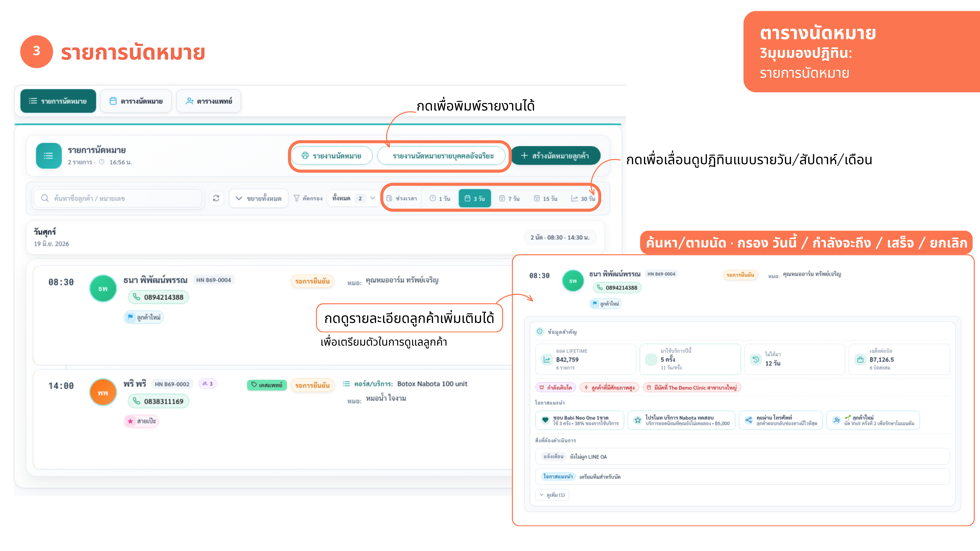Click the star icon on โปรโมท บริการ Nabota card
The image size is (980, 551).
pos(638,420)
